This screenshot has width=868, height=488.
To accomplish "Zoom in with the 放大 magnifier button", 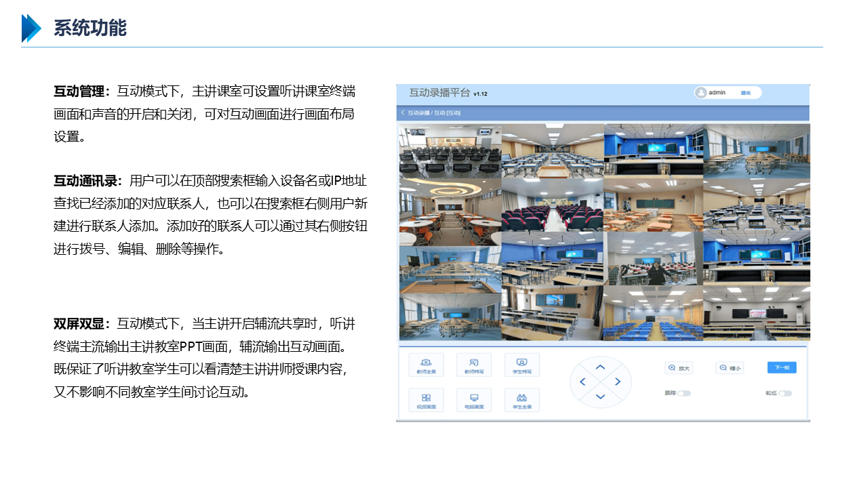I will click(x=679, y=368).
